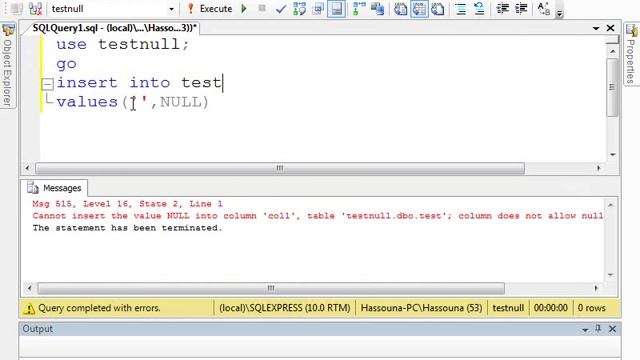Click the Connect toolbar icon
Image resolution: width=640 pixels, height=360 pixels.
pos(16,9)
